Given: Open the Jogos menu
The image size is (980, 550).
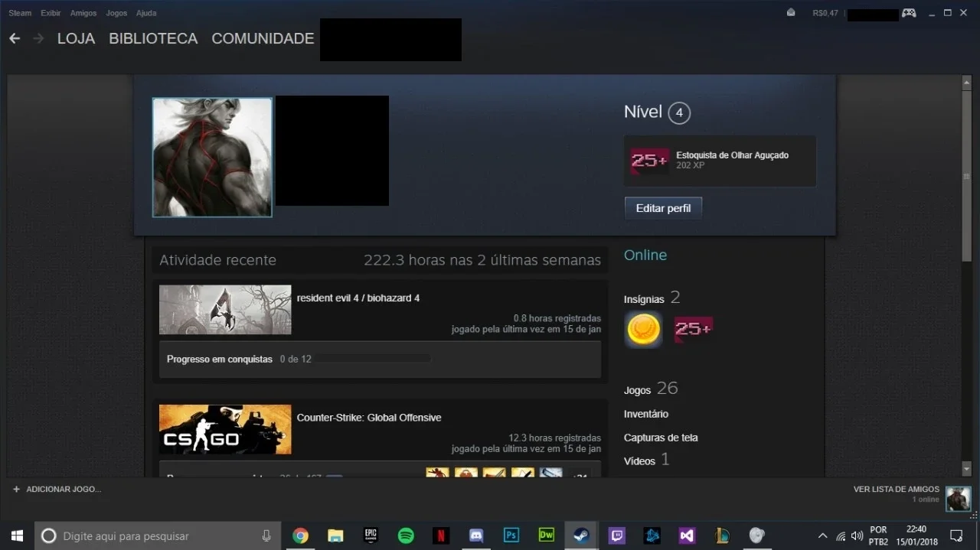Looking at the screenshot, I should point(116,13).
